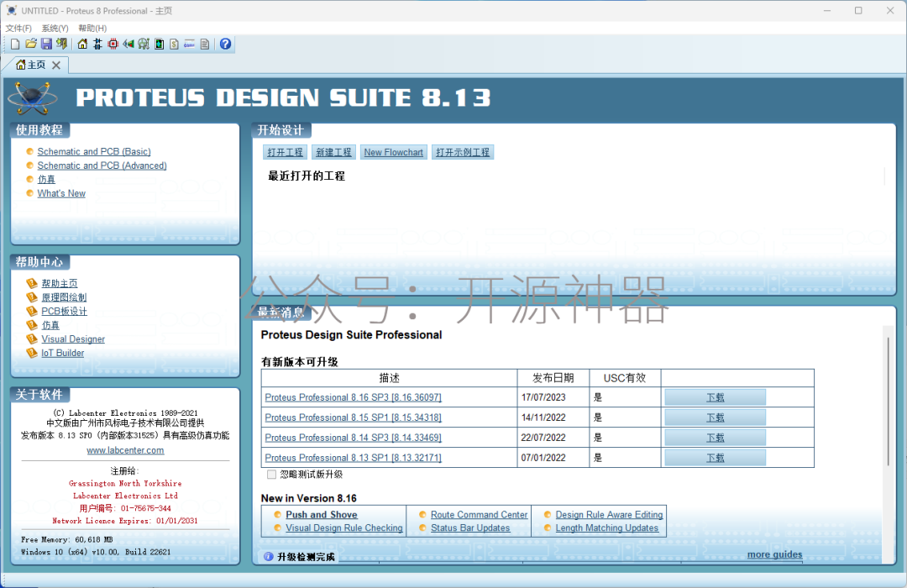This screenshot has width=907, height=588.
Task: Download Proteus Professional 8.15 SP1
Action: 715,417
